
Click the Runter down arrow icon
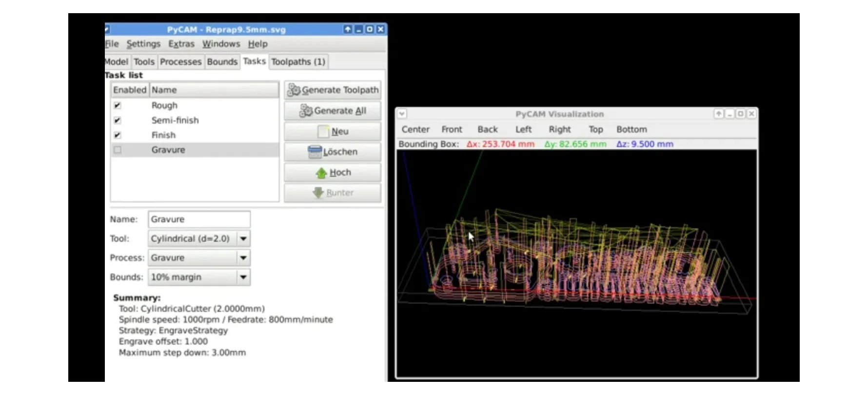[x=318, y=193]
